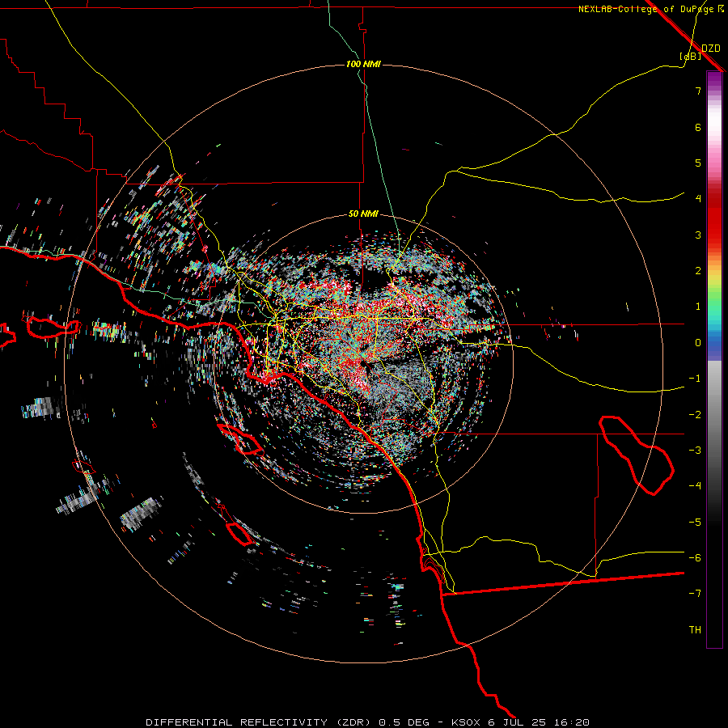The height and width of the screenshot is (728, 728).
Task: Click the 2 value on color scale
Action: 698,271
